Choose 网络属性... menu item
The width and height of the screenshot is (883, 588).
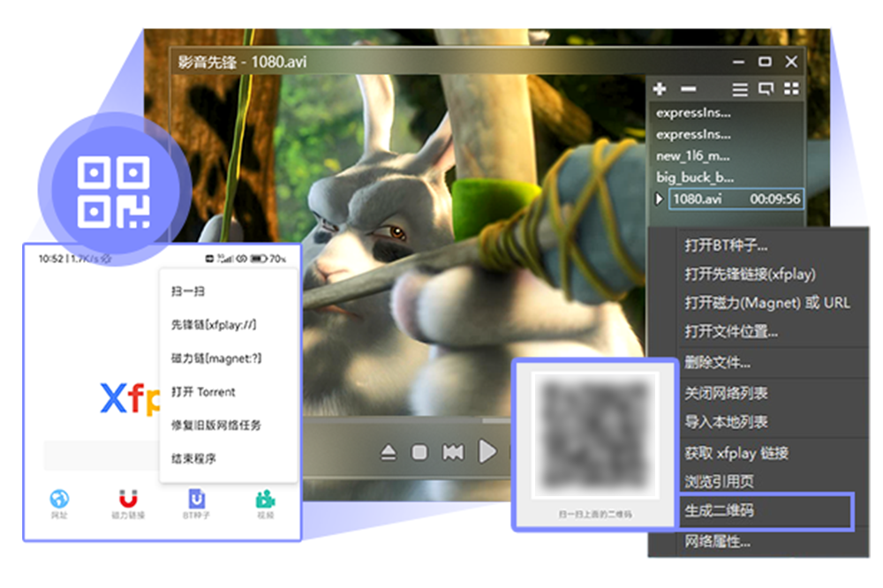pos(717,542)
